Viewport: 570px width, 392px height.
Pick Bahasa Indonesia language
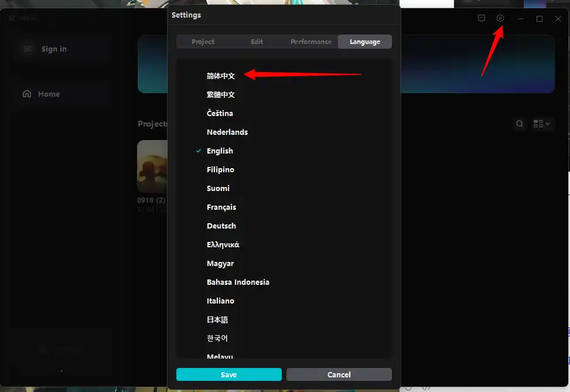click(238, 282)
